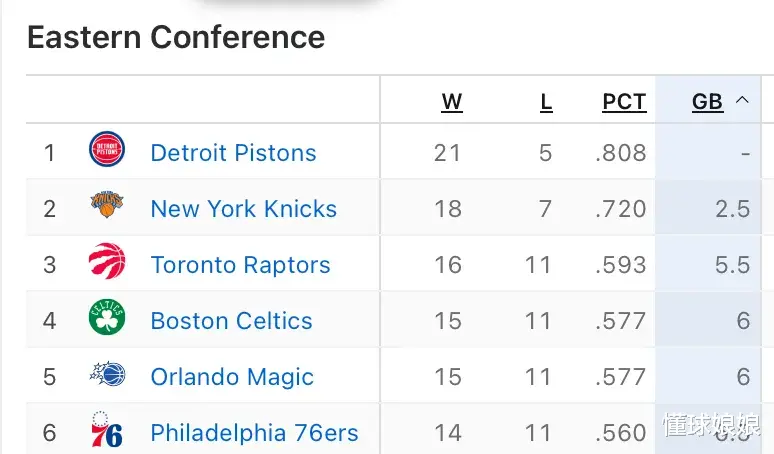Click the New York Knicks logo

tap(107, 208)
